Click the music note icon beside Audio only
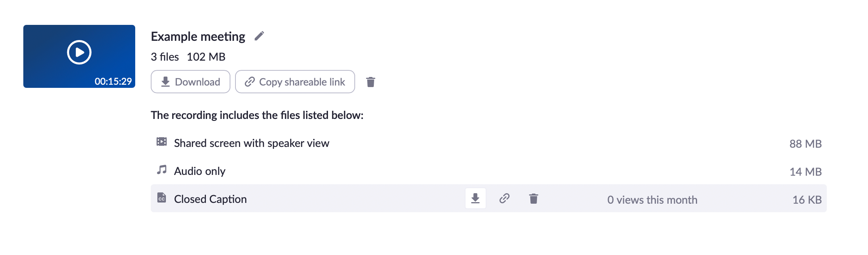The height and width of the screenshot is (255, 868). [x=162, y=170]
